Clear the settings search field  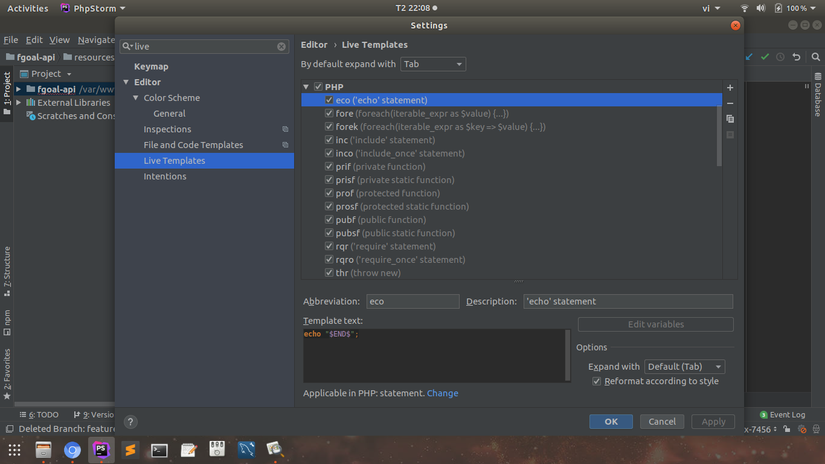pyautogui.click(x=281, y=46)
